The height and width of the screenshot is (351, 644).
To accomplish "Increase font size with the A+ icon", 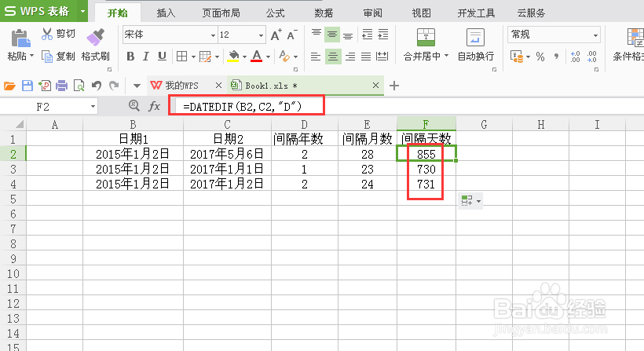I will pos(276,35).
